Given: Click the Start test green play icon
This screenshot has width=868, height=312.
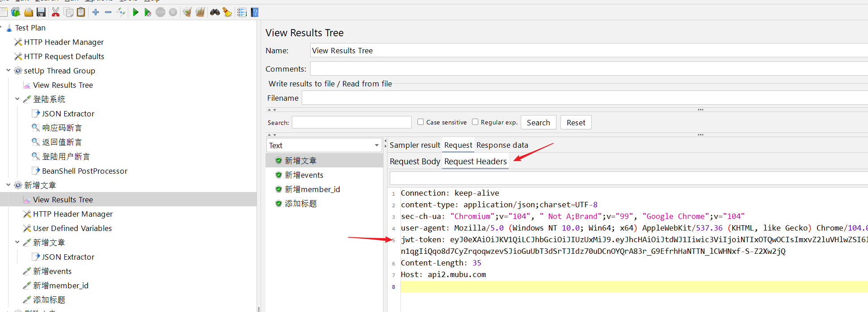Looking at the screenshot, I should point(135,13).
